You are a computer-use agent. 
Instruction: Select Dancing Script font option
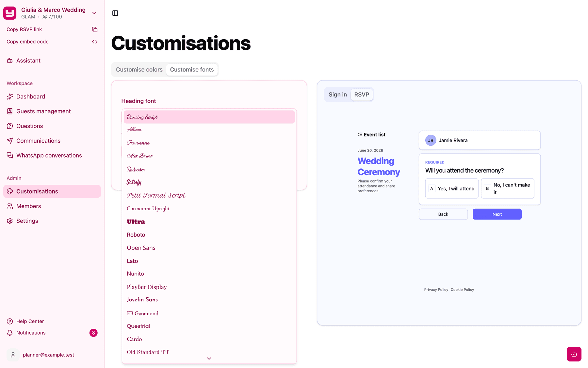pyautogui.click(x=209, y=117)
